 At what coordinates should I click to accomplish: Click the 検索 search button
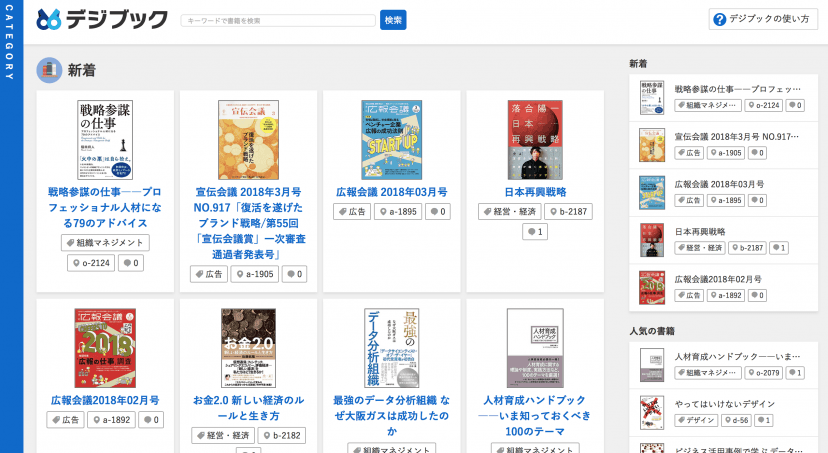(393, 20)
